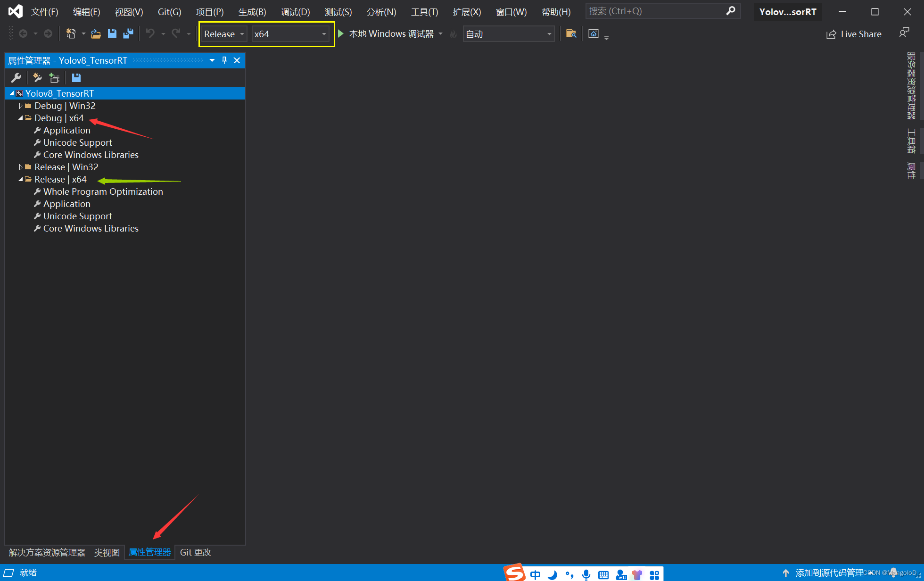This screenshot has width=924, height=581.
Task: Click the panel's blue save icon
Action: coord(76,77)
